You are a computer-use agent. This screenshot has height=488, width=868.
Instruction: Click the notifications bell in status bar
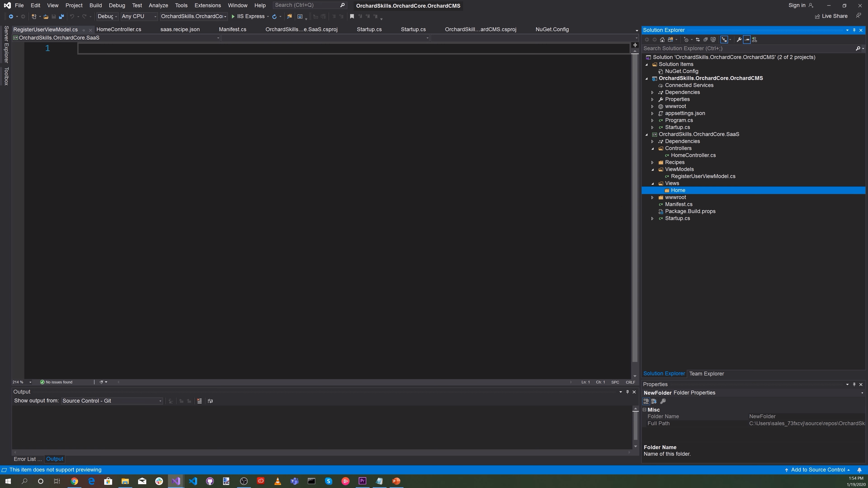(x=859, y=470)
